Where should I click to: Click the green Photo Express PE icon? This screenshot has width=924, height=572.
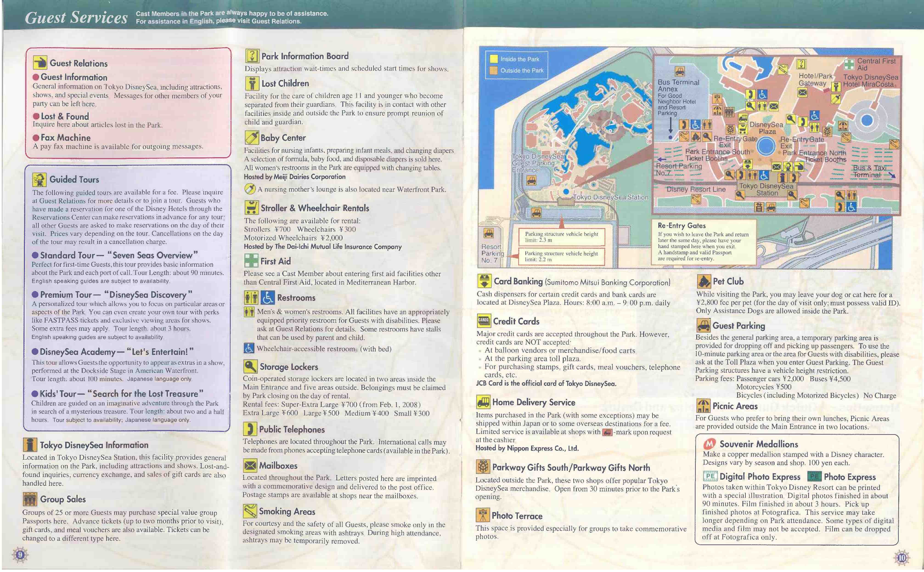click(814, 476)
